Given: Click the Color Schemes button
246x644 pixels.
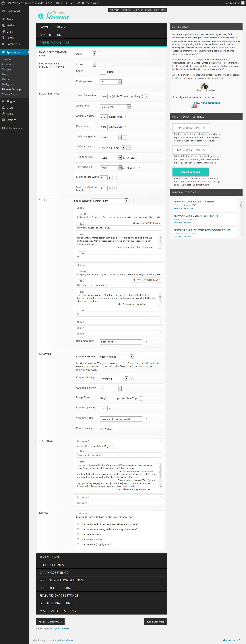Looking at the screenshot, I should pyautogui.click(x=190, y=172).
